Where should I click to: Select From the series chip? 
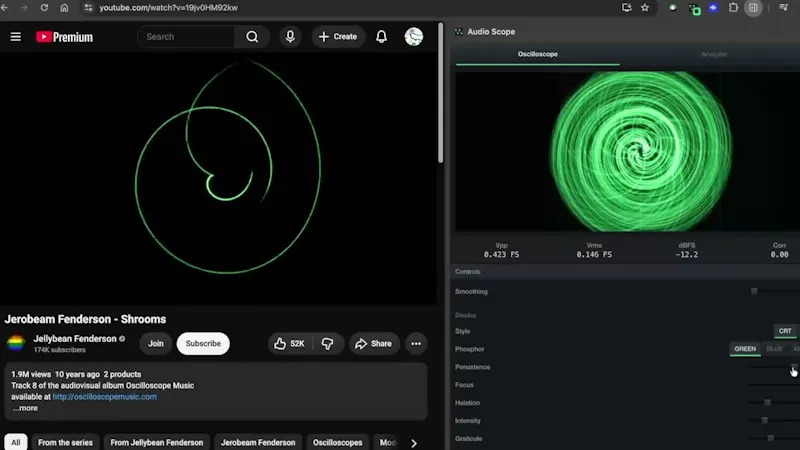65,442
